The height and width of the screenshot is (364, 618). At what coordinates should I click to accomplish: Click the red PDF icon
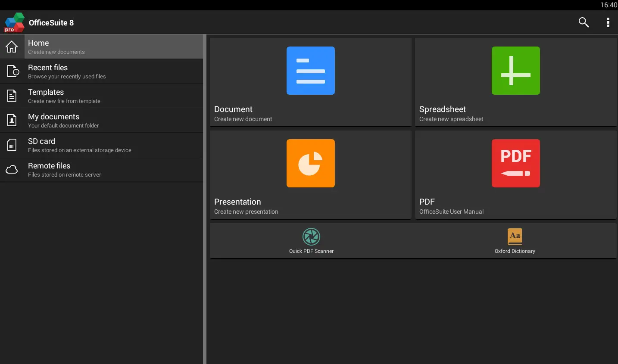click(516, 163)
